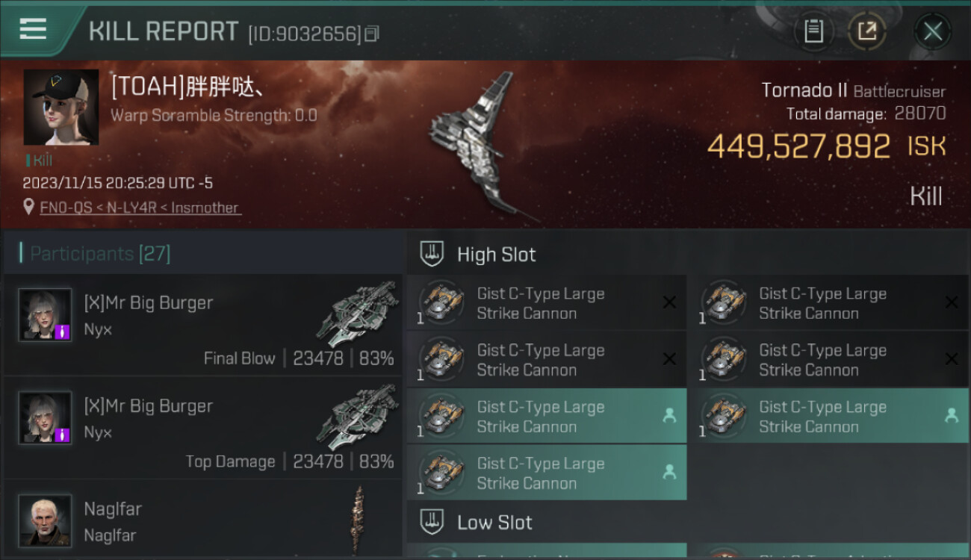The height and width of the screenshot is (560, 971).
Task: Click the dropped marker on highlighted left cannon
Action: tap(669, 416)
